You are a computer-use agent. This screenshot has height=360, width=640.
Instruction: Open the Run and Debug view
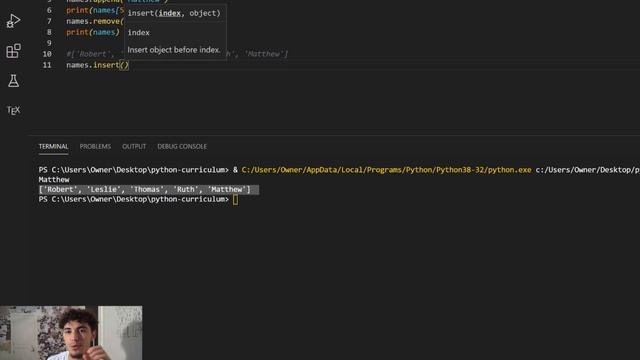[x=13, y=21]
